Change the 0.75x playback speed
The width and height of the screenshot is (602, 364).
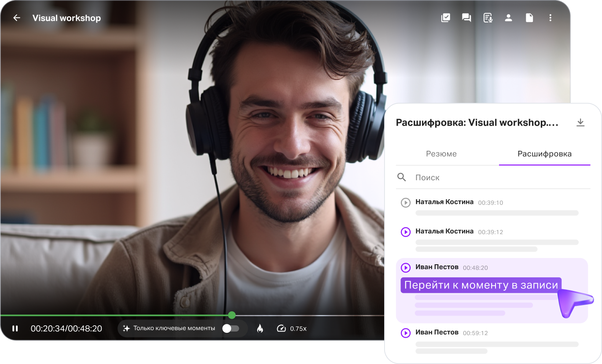(292, 328)
